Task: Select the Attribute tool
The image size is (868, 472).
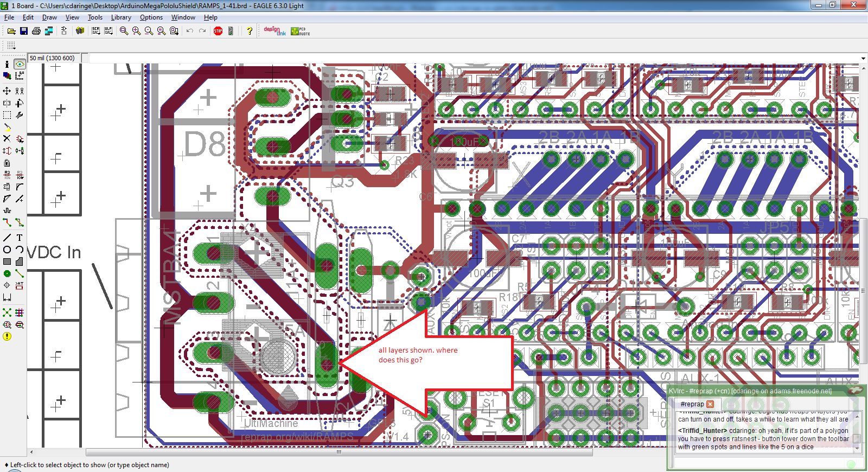Action: pos(20,285)
